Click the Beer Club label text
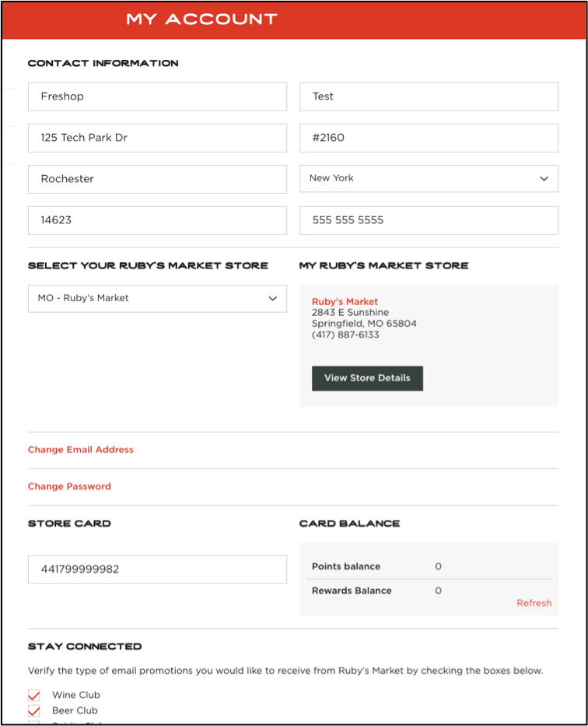 pyautogui.click(x=75, y=710)
